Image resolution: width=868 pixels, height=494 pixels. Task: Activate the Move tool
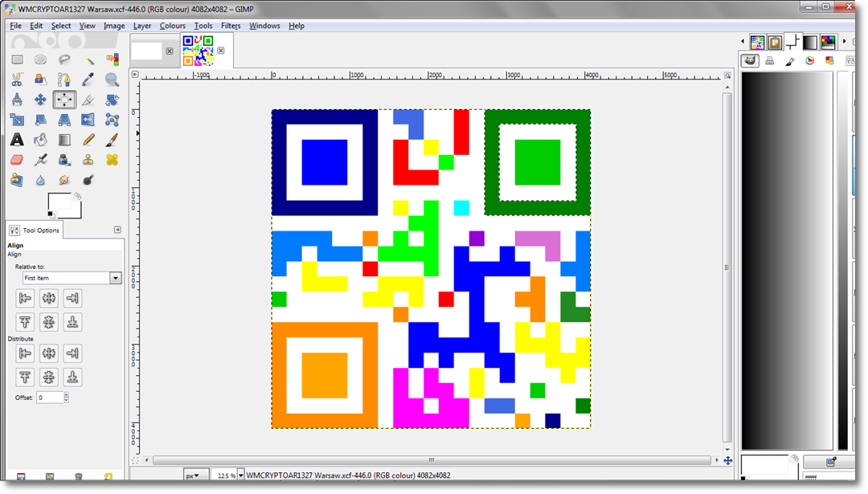(40, 100)
